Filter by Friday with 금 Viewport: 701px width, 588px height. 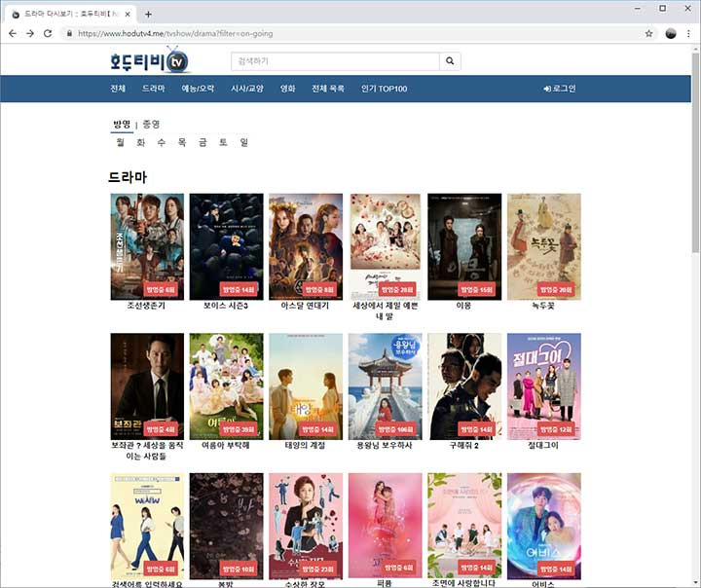pos(203,143)
